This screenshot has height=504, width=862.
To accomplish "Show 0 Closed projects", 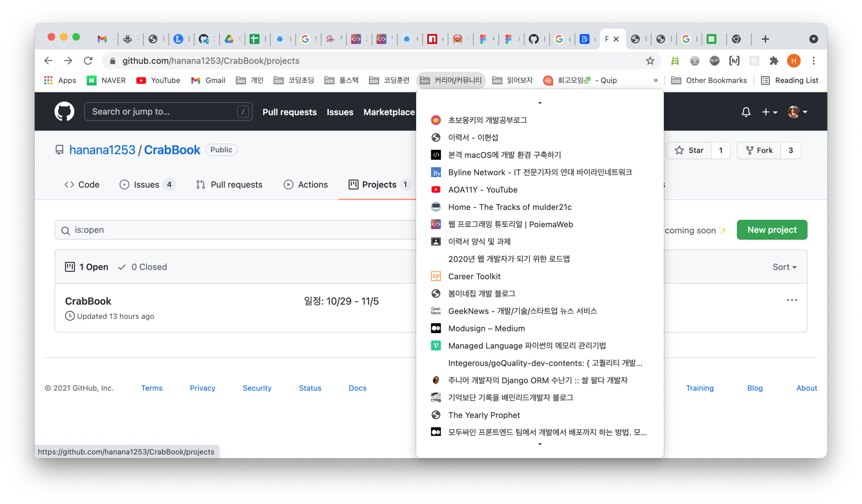I will [143, 267].
